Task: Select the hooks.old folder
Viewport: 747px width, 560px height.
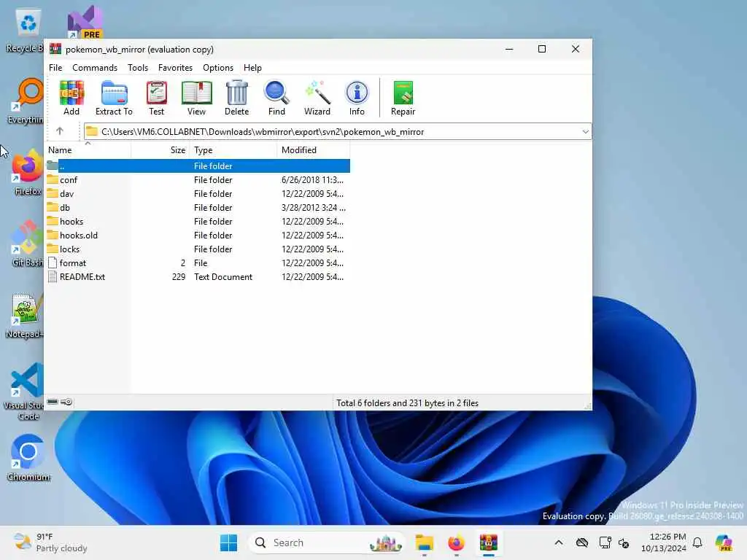Action: click(x=198, y=235)
